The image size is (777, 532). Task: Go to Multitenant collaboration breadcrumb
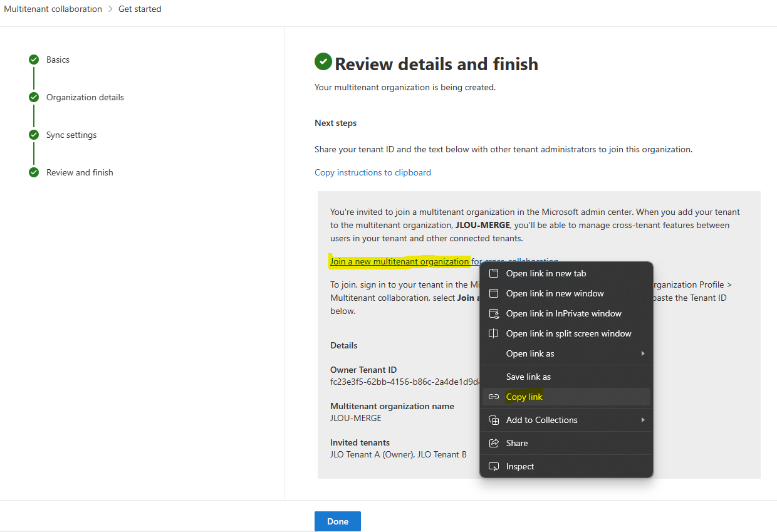53,9
